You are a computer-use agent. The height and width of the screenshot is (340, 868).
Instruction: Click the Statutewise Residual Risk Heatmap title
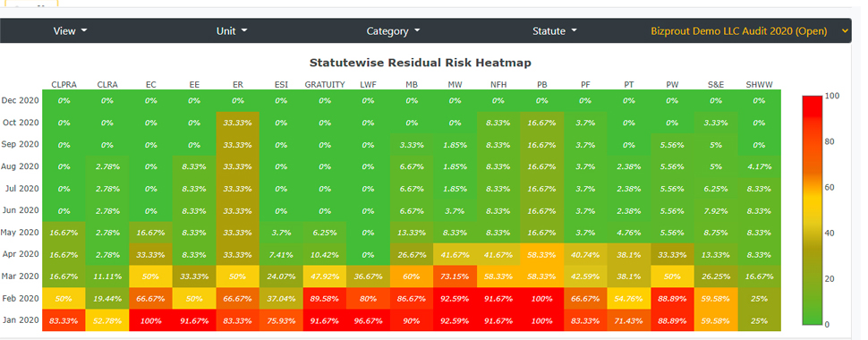click(421, 63)
